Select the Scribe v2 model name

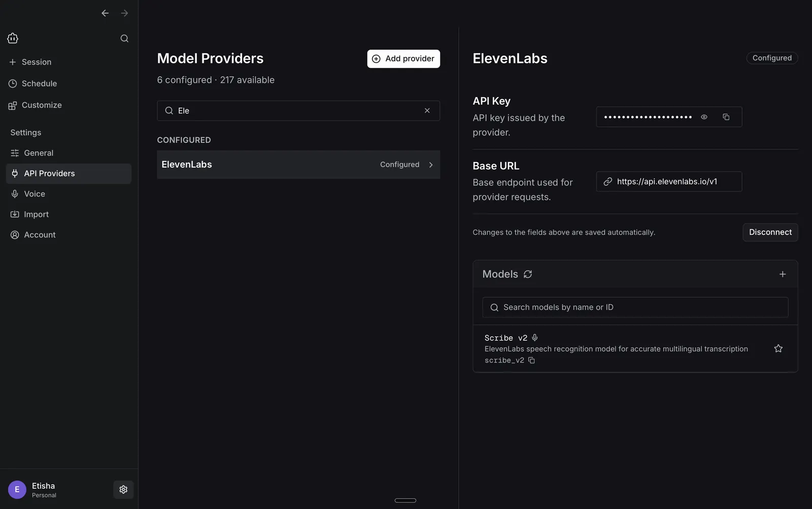tap(506, 338)
